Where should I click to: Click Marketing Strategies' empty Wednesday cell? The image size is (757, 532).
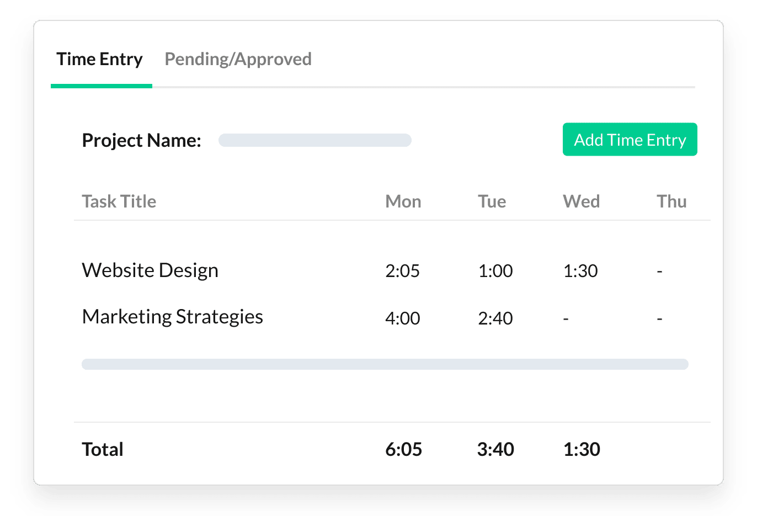(x=565, y=318)
